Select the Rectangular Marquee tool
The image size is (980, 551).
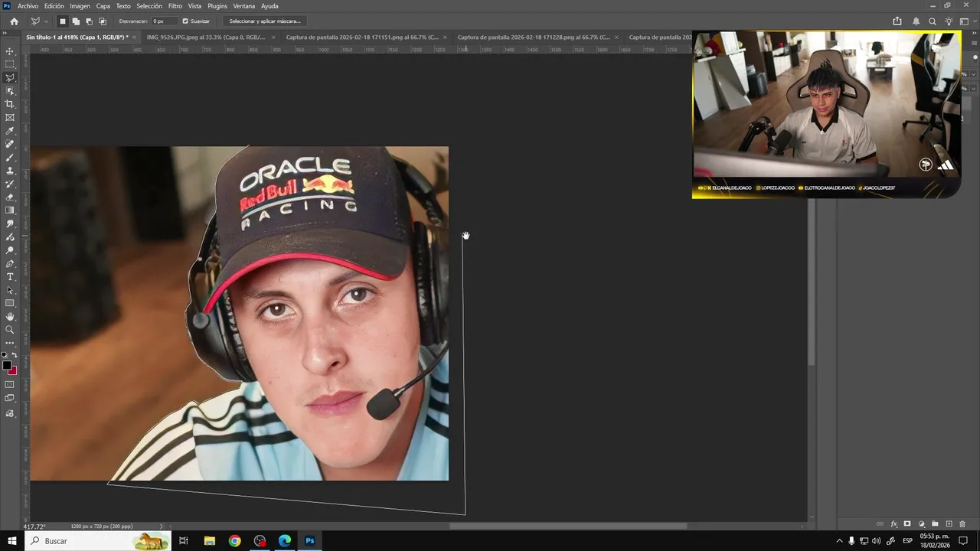coord(10,64)
